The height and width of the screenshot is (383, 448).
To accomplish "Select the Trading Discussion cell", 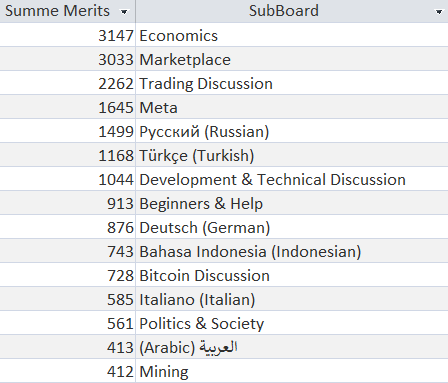I will [x=292, y=83].
